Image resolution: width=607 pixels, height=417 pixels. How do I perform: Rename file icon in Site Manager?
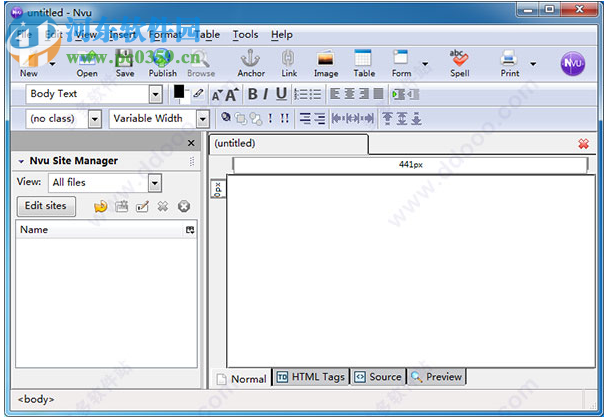[142, 206]
